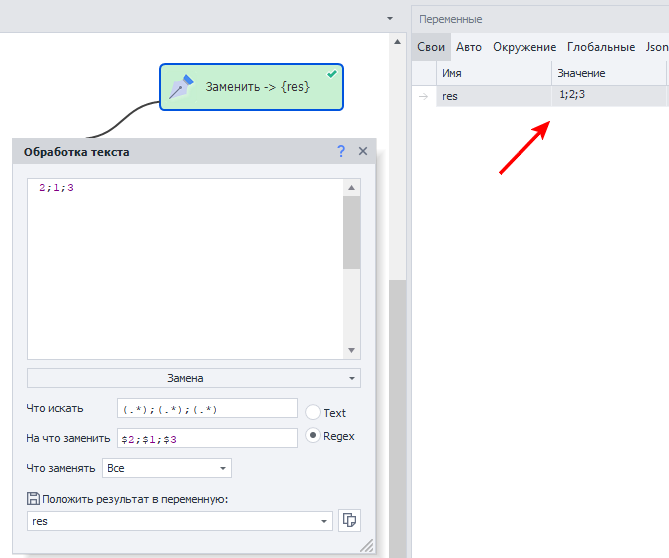
Task: Click the text area scrollbar thumb
Action: pyautogui.click(x=351, y=232)
